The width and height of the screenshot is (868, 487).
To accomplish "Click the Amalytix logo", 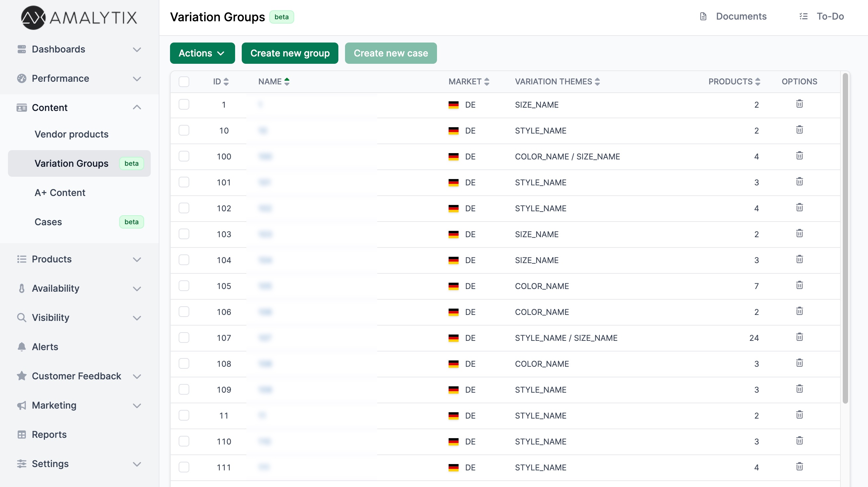I will 79,18.
